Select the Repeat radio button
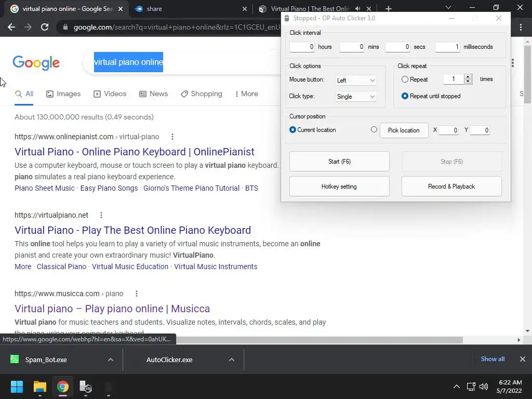Screen dimensions: 532x399 pos(405,79)
